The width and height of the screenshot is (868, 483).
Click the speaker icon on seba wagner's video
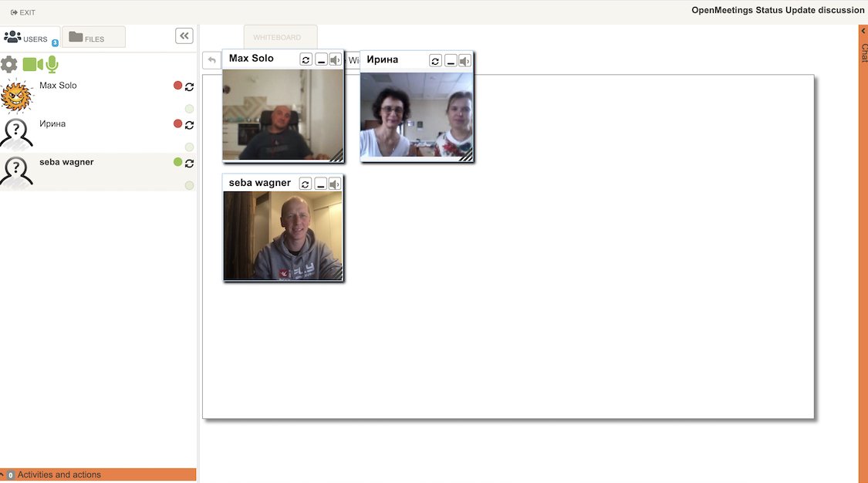tap(335, 184)
